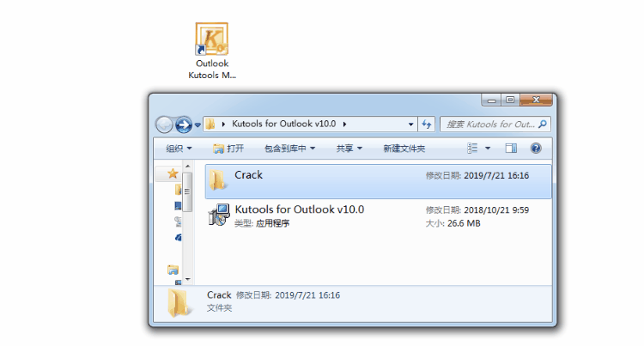This screenshot has height=346, width=644.
Task: Click the Crack row date 2019/7/21 16:16
Action: (x=496, y=176)
